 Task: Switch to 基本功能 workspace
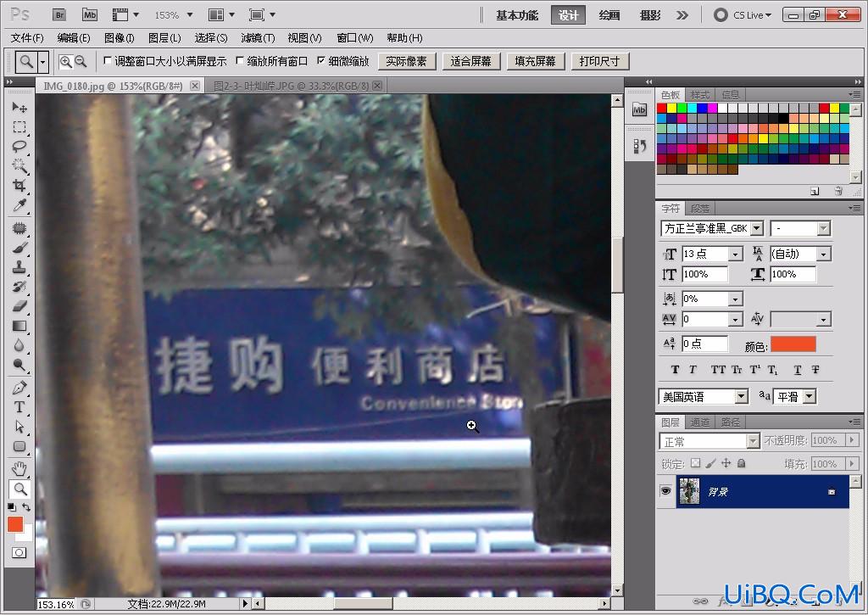516,15
